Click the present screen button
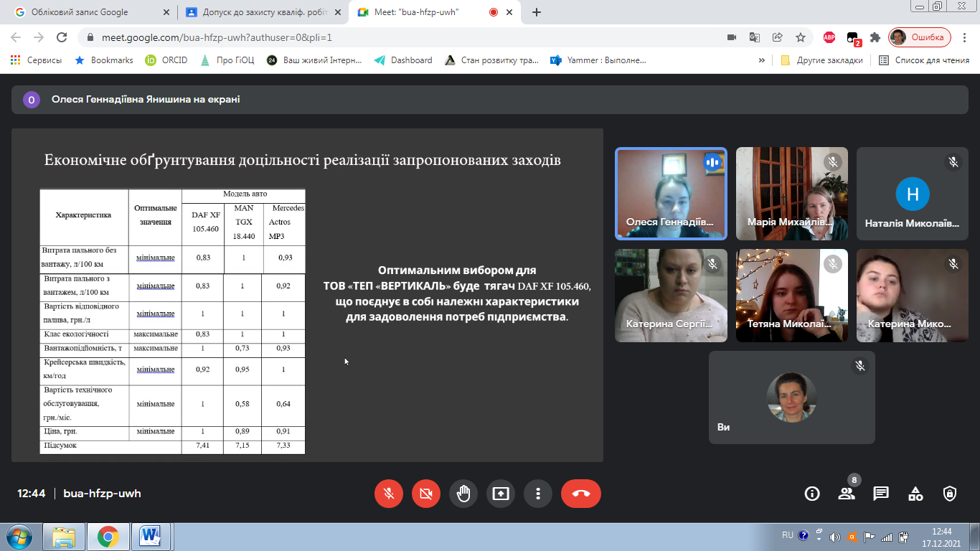980x551 pixels. tap(501, 494)
